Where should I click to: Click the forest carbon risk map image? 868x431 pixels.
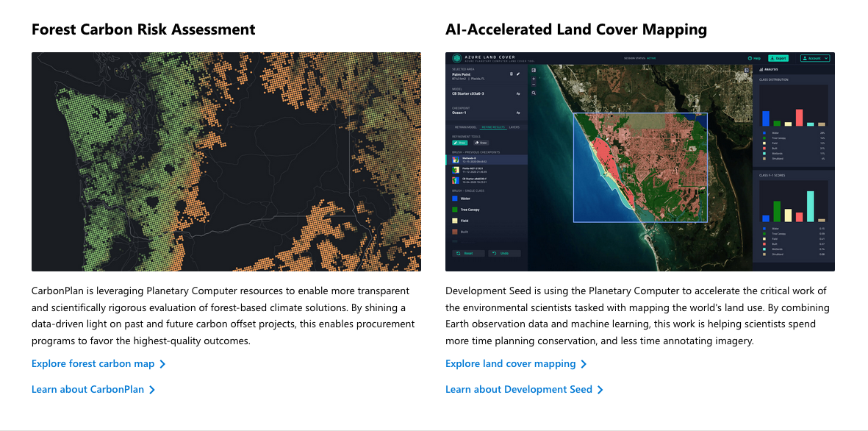(226, 162)
